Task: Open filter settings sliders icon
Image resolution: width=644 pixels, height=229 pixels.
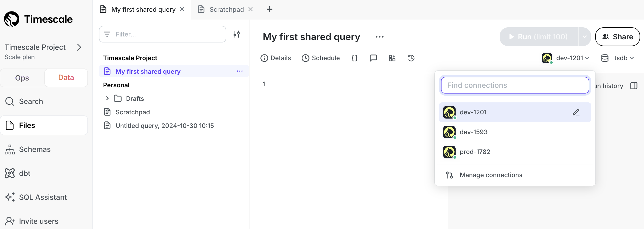Action: [237, 34]
